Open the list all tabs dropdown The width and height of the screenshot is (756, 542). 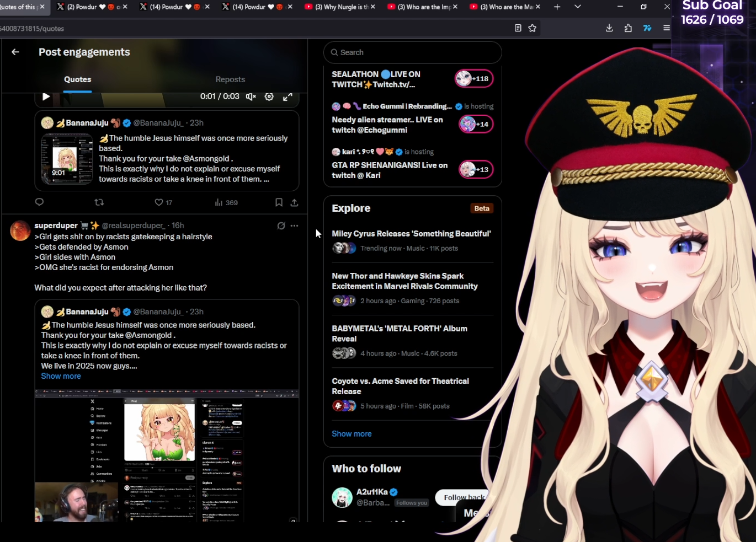point(578,7)
